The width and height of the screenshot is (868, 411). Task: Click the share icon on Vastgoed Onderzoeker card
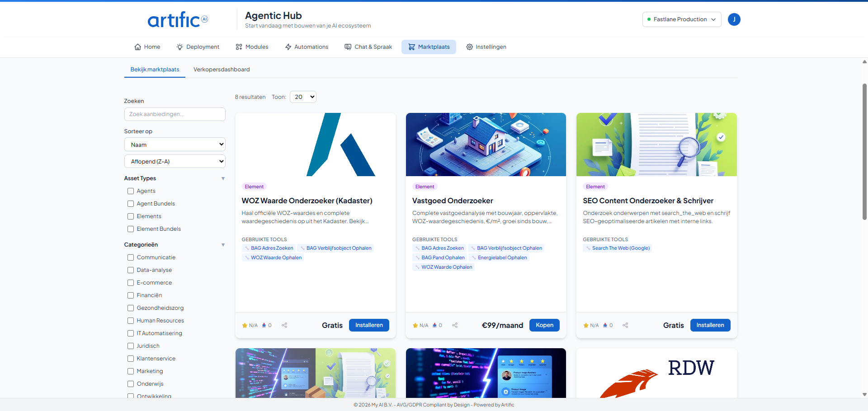[x=455, y=325]
